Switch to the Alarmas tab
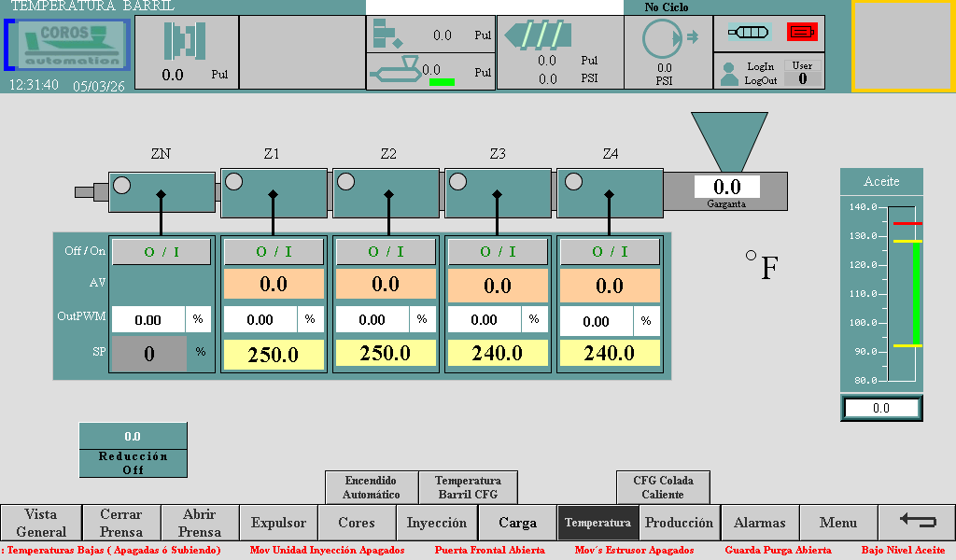This screenshot has width=956, height=560. click(x=759, y=523)
